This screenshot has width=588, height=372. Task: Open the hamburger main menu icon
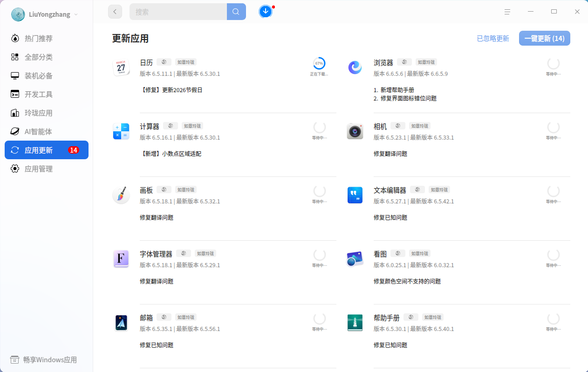(x=507, y=12)
